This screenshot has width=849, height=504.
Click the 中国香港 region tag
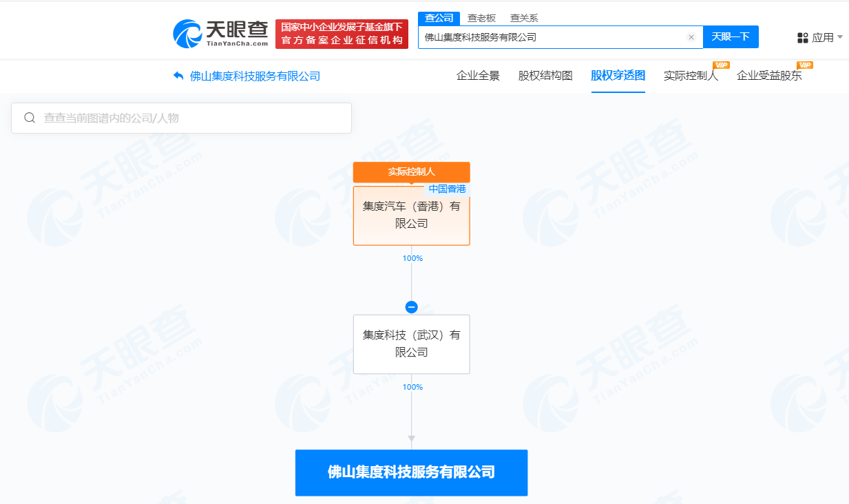[448, 189]
